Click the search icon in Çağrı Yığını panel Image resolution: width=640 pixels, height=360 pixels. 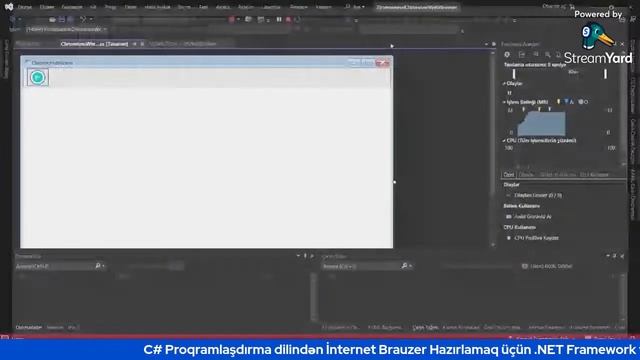(x=404, y=266)
